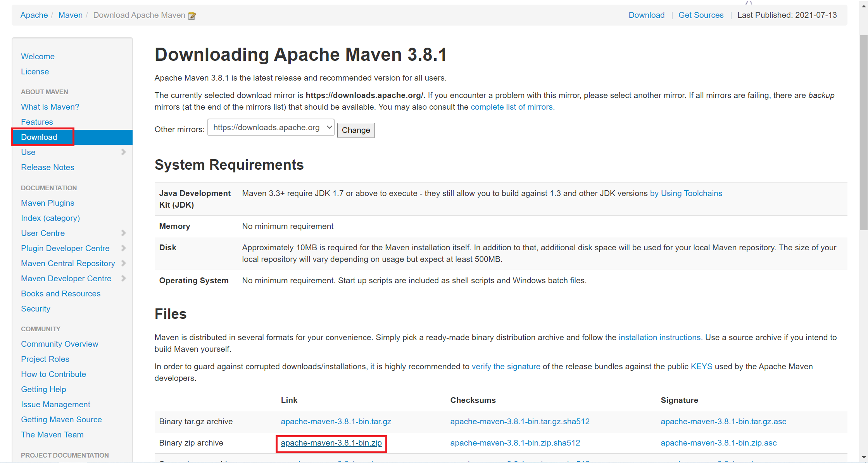
Task: Expand the Maven Central Repository chevron
Action: click(x=123, y=263)
